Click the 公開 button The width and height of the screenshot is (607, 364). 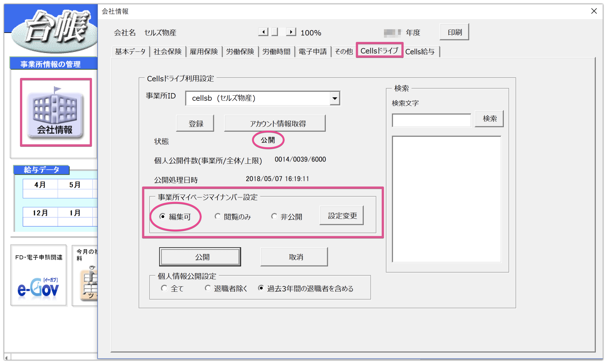tap(200, 257)
